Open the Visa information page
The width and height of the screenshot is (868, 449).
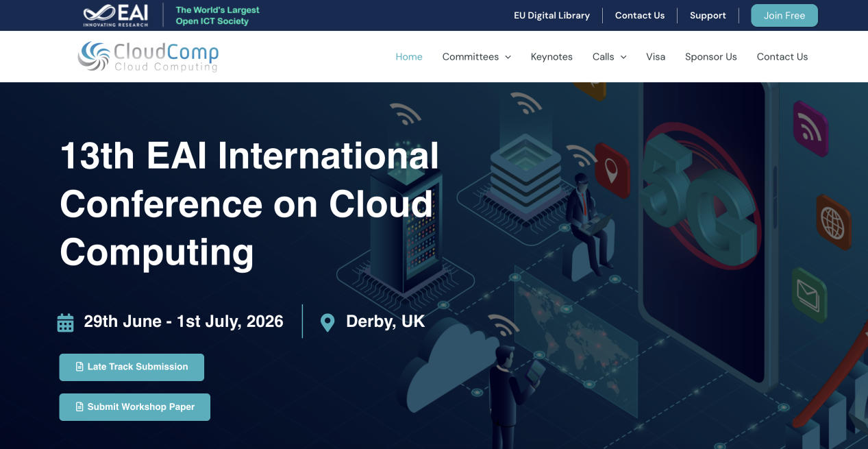[x=656, y=57]
